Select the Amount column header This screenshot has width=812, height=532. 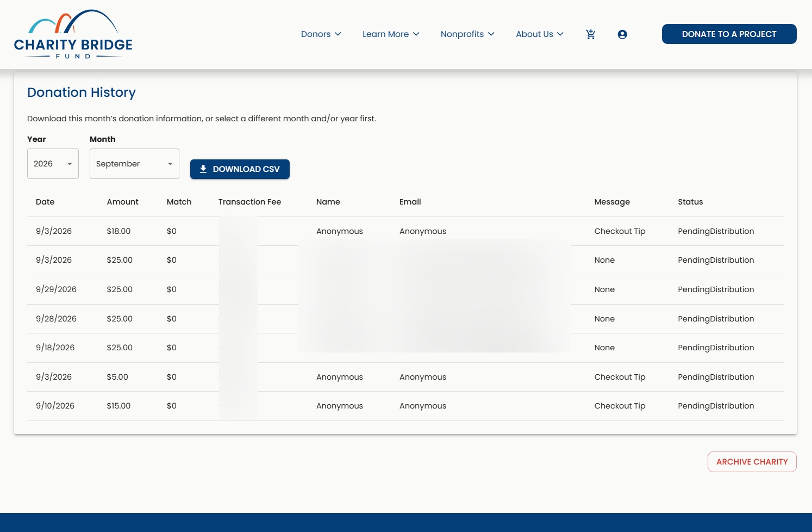[x=123, y=202]
